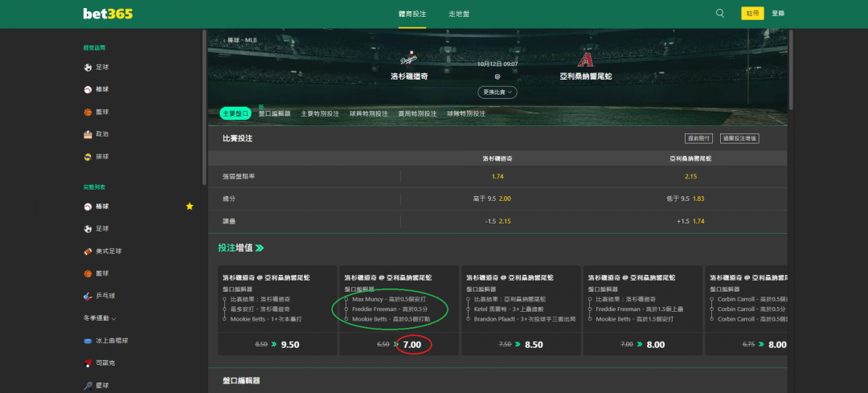Viewport: 868px width, 393px height.
Task: Click the 10月12日 09:07 match time
Action: pyautogui.click(x=497, y=64)
